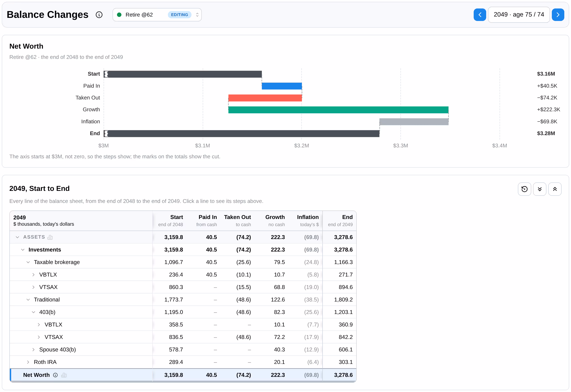Click the dark End bar in chart

[241, 134]
